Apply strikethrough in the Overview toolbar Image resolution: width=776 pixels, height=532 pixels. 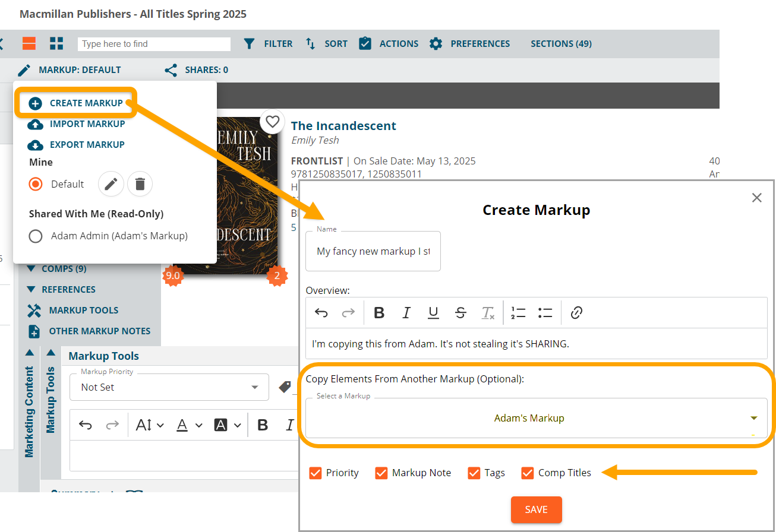coord(460,313)
